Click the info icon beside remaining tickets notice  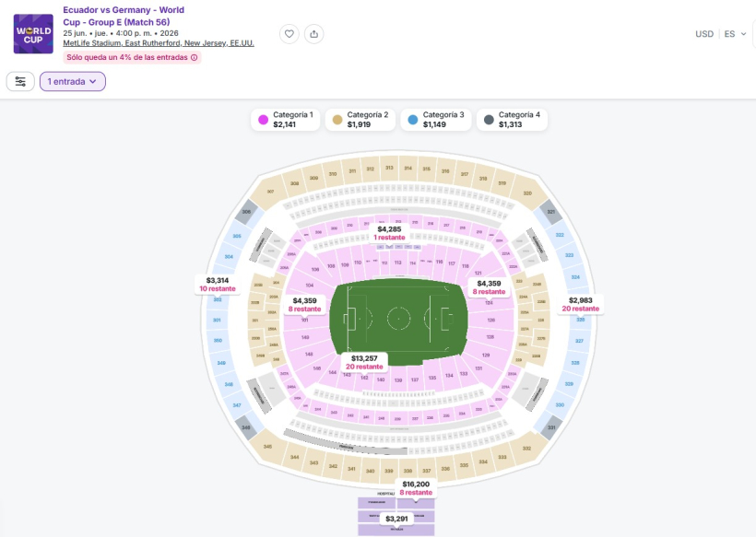pos(195,57)
